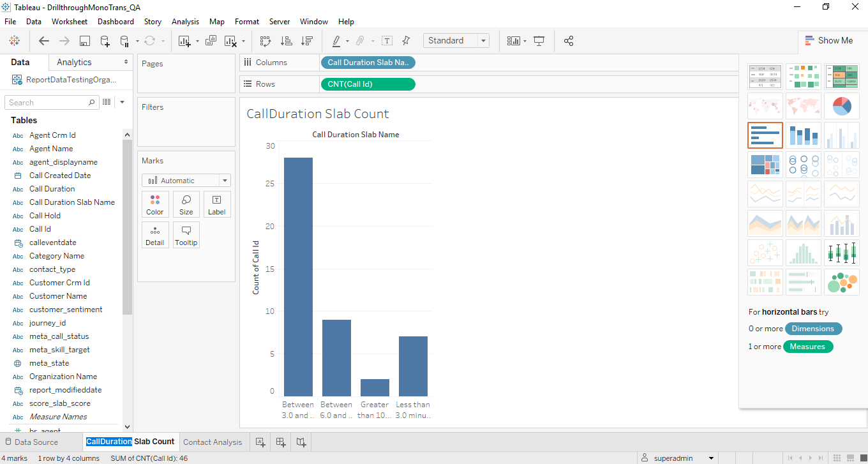
Task: Sort bars ascending
Action: click(287, 41)
